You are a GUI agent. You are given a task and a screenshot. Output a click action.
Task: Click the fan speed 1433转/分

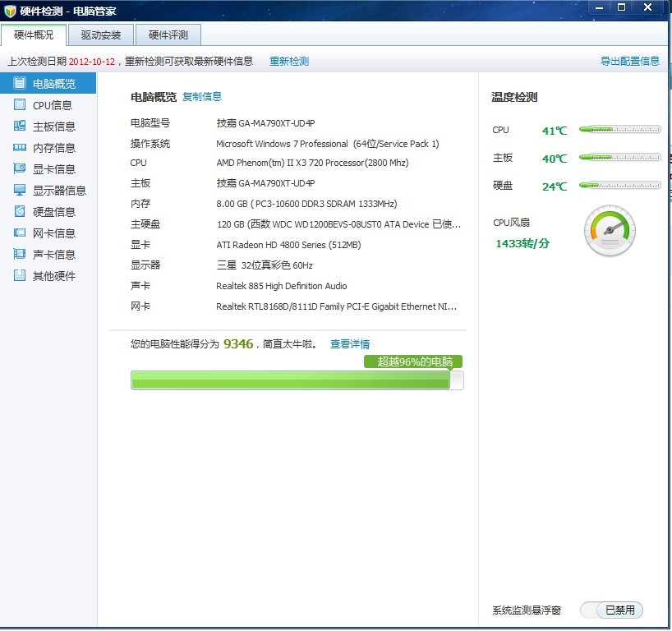point(522,244)
